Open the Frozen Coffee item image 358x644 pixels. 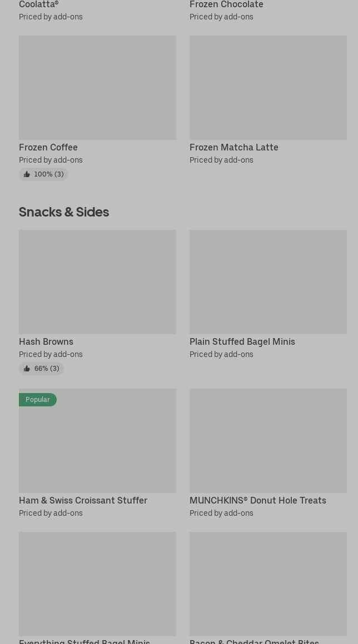(x=97, y=88)
